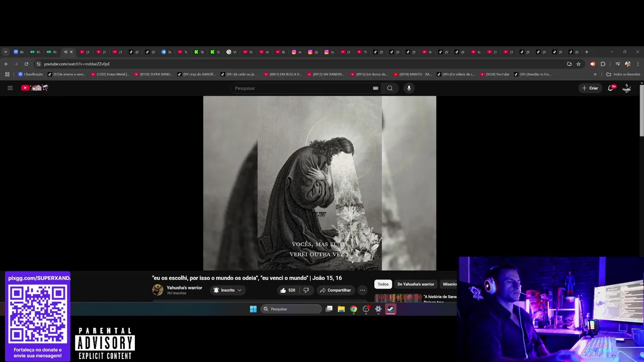This screenshot has width=644, height=362.
Task: Open more actions ellipsis under video
Action: tap(362, 290)
